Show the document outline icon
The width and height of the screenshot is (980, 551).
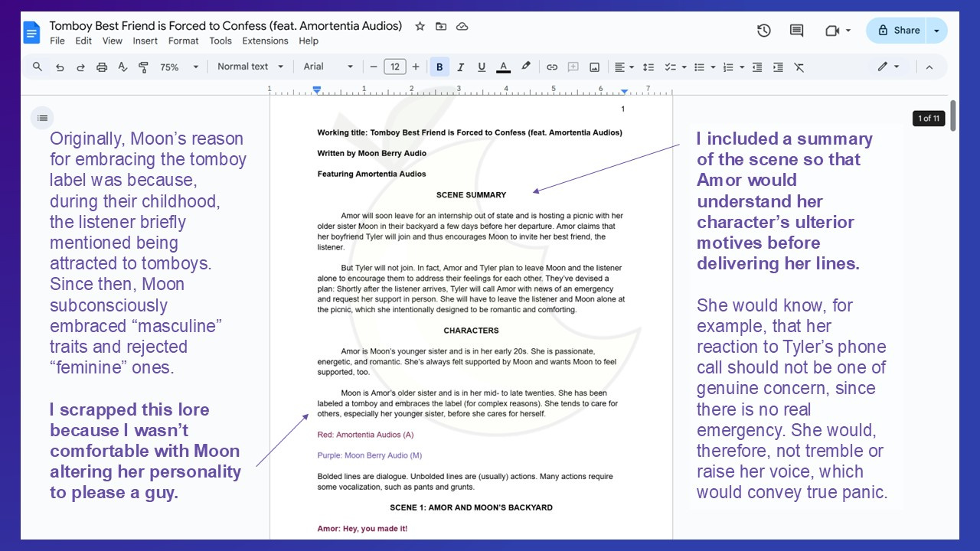click(43, 118)
